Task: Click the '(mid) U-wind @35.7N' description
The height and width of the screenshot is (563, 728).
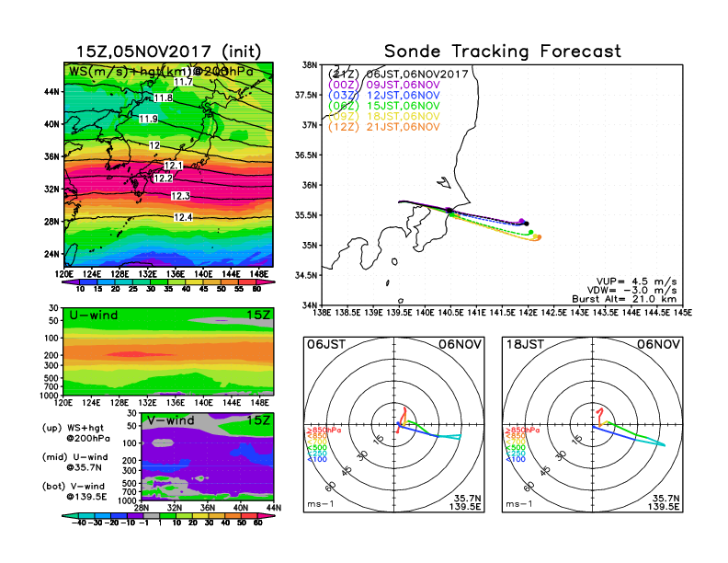Action: (x=75, y=462)
